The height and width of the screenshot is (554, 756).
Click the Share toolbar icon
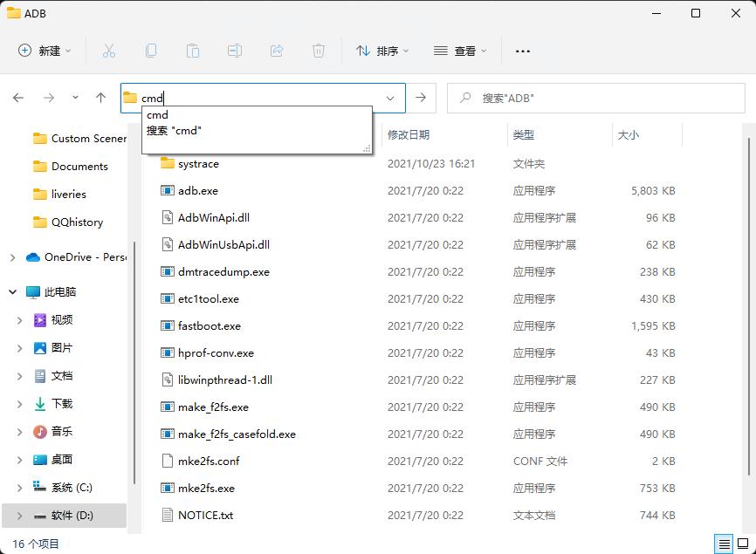pos(277,51)
